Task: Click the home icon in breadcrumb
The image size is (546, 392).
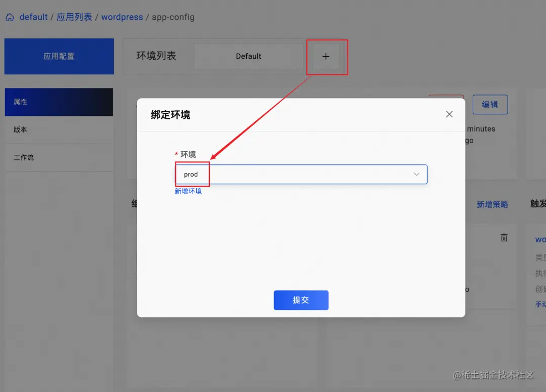Action: click(10, 17)
